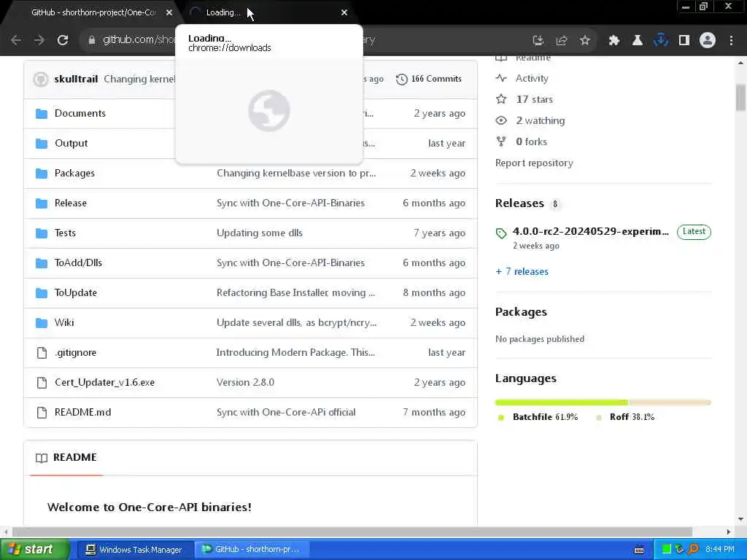Click the Packages sidebar heading

click(x=521, y=312)
